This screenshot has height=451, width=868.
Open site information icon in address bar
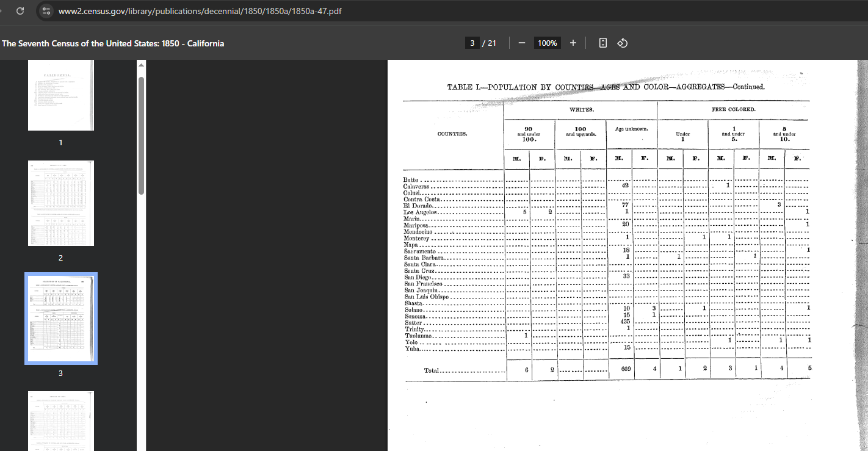[x=46, y=11]
